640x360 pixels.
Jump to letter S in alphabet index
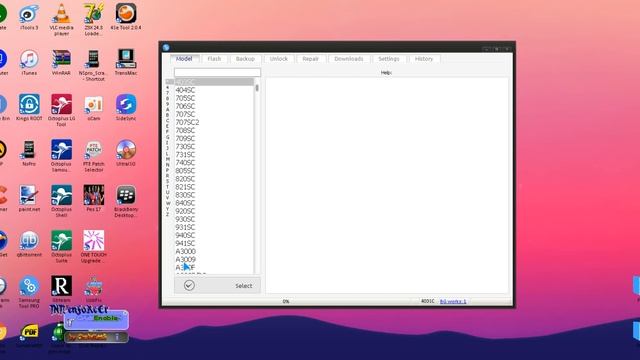pos(167,181)
